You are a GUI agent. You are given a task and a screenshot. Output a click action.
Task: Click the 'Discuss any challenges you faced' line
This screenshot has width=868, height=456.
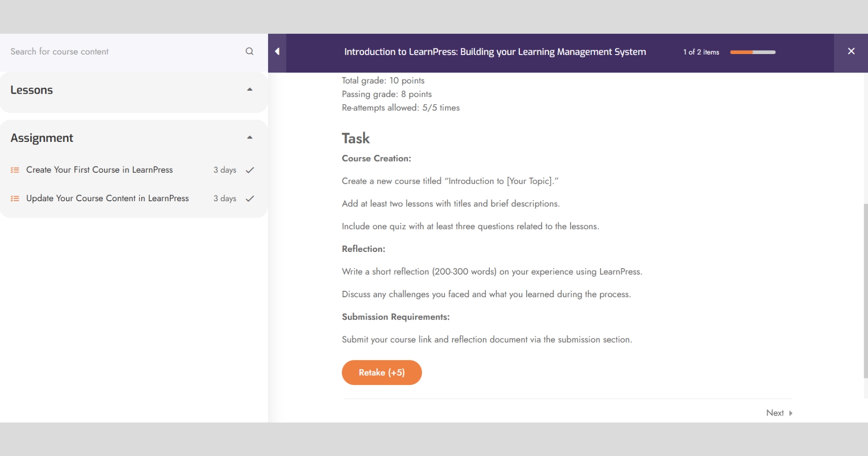coord(487,294)
